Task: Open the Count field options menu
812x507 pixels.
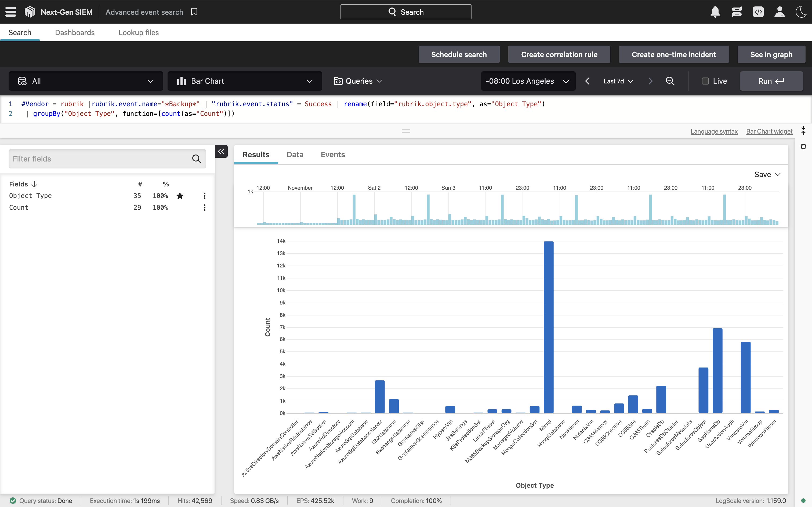Action: click(x=204, y=208)
